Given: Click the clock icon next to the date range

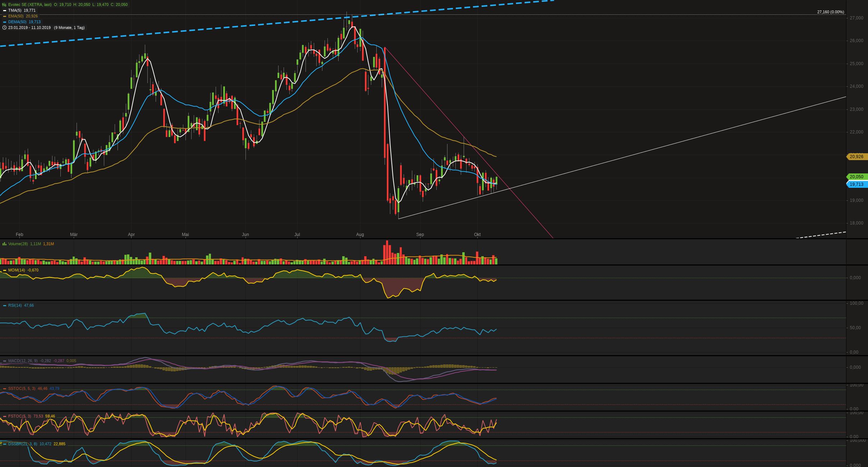Looking at the screenshot, I should (x=4, y=27).
